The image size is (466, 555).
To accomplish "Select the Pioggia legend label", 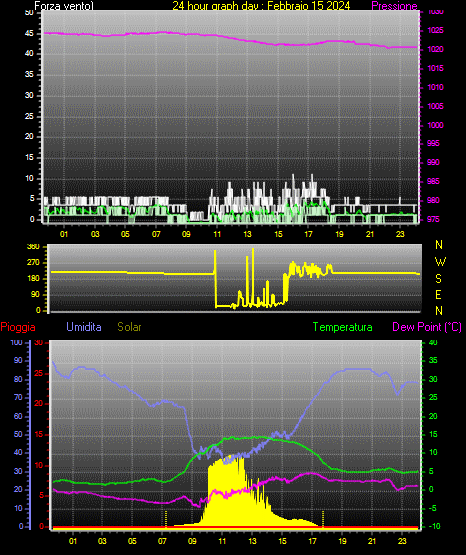I will (x=18, y=327).
